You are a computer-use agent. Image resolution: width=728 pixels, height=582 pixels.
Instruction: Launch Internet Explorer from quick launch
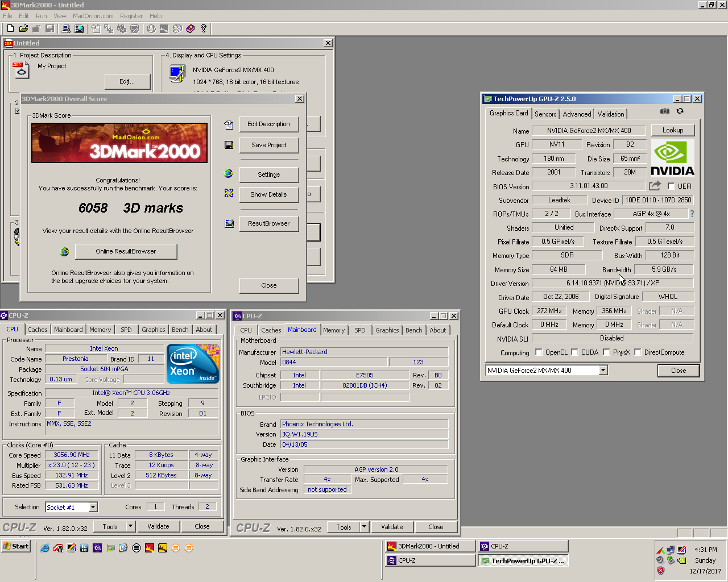44,548
